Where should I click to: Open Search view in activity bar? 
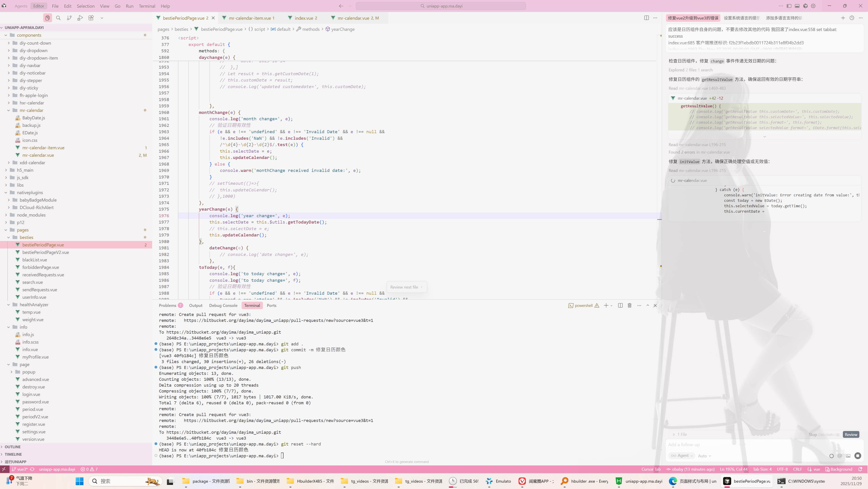click(58, 18)
